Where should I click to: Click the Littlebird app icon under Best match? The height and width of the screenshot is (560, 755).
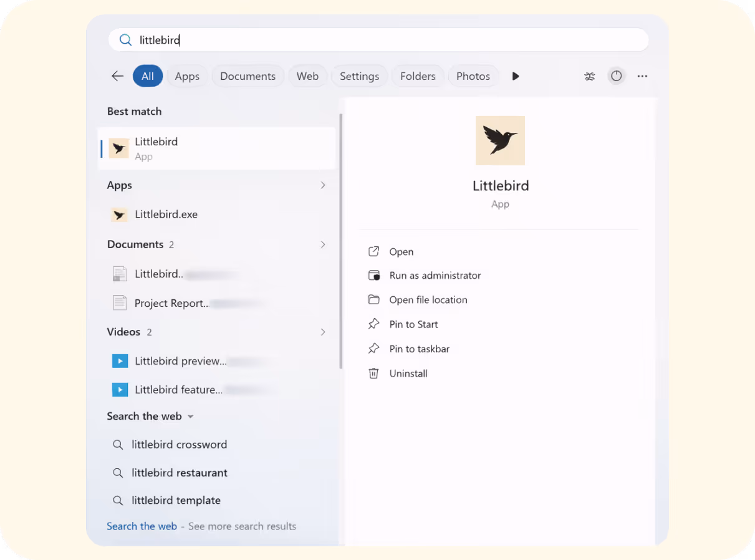[119, 148]
